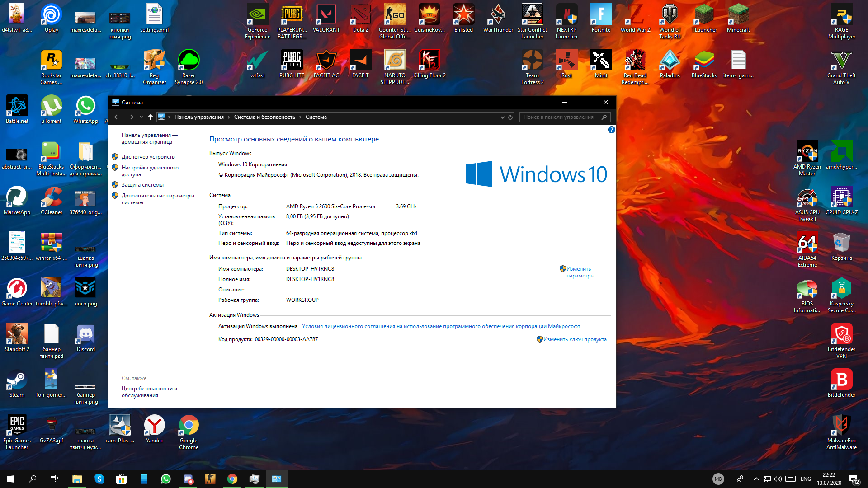Expand recent locations dropdown arrow
Viewport: 868px width, 488px height.
coord(141,117)
